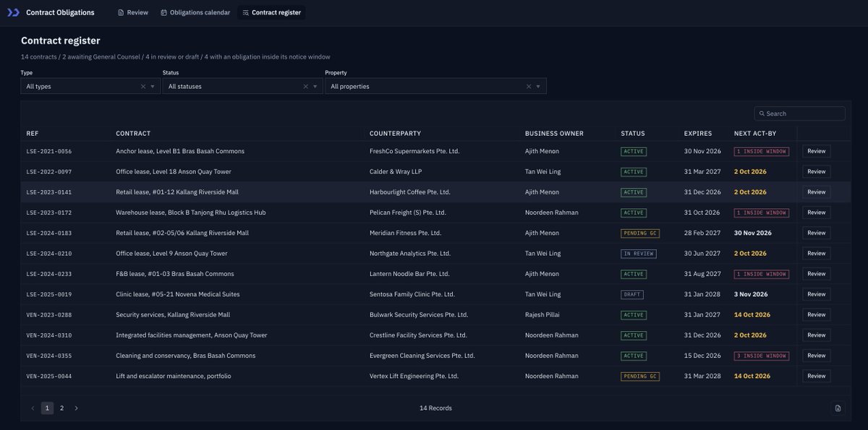Screen dimensions: 868x430
Task: Go to previous page arrow
Action: click(33, 408)
